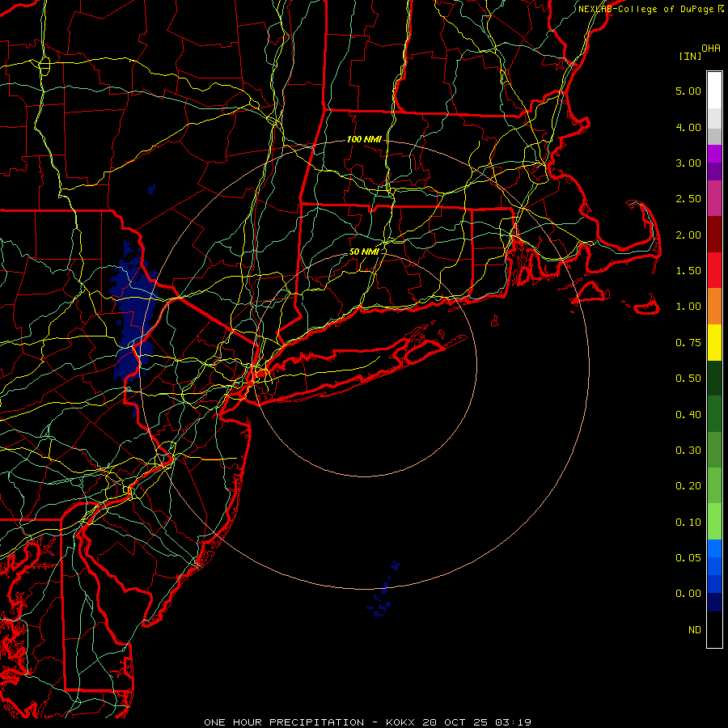Select the white swatch at top of legend
Screen dimensions: 728x728
click(714, 90)
